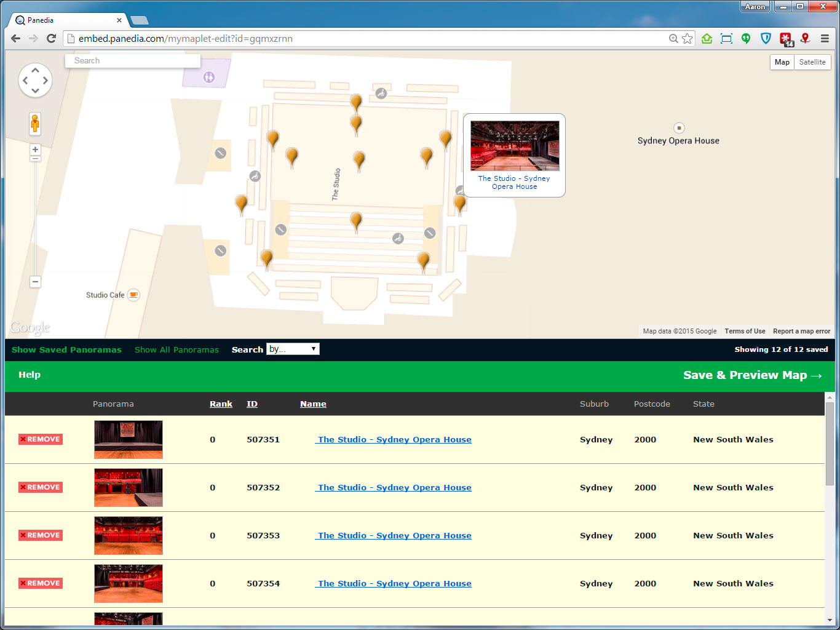Open the panorama popup title link on map
Image resolution: width=840 pixels, height=630 pixels.
click(x=514, y=182)
